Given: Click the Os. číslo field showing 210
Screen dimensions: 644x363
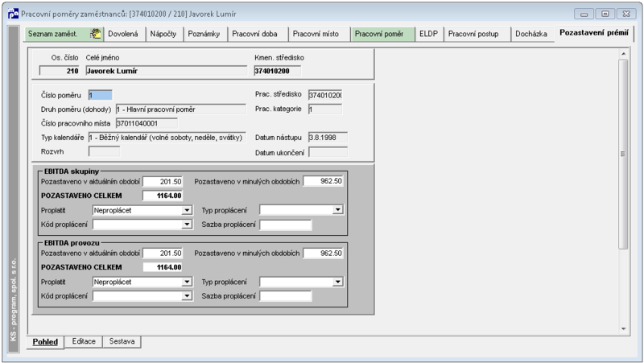Looking at the screenshot, I should (59, 71).
